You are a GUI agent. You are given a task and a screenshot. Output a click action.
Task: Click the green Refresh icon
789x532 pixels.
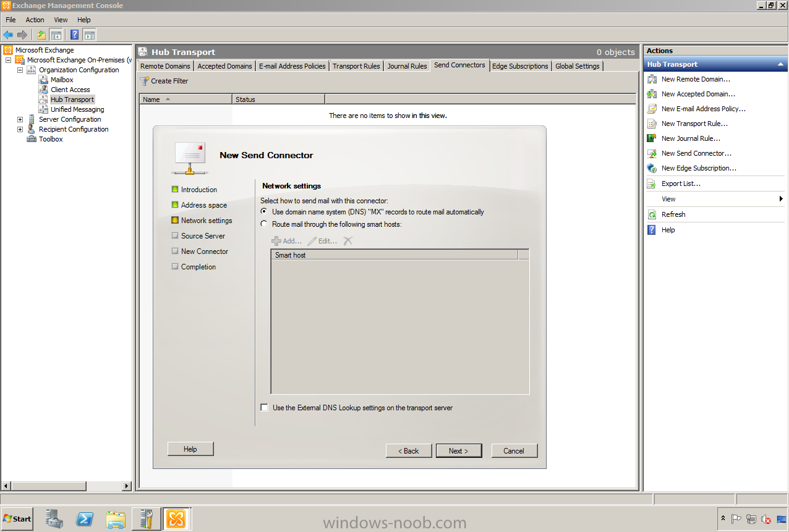(652, 214)
